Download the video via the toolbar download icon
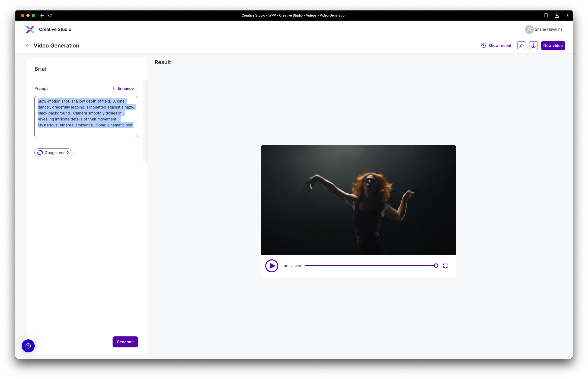 [533, 46]
